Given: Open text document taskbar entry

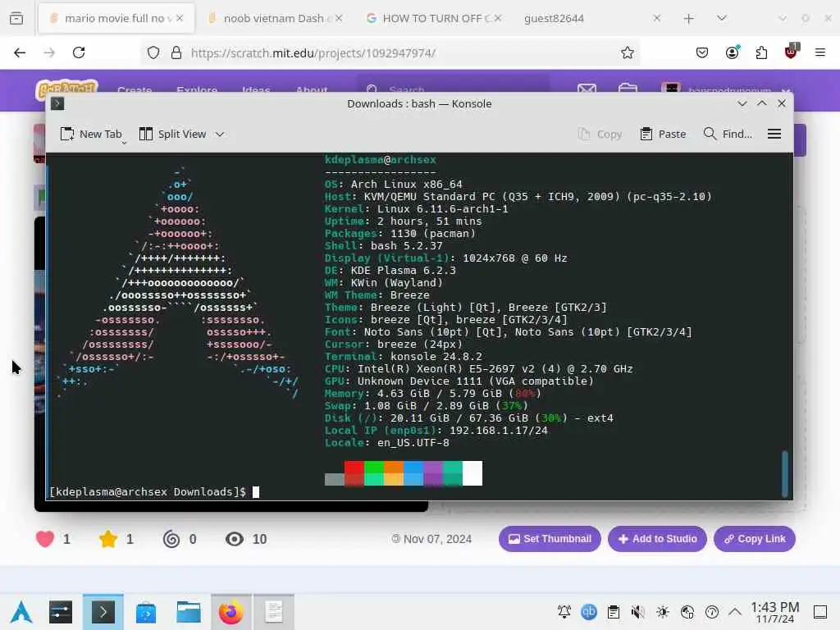Looking at the screenshot, I should 274,612.
